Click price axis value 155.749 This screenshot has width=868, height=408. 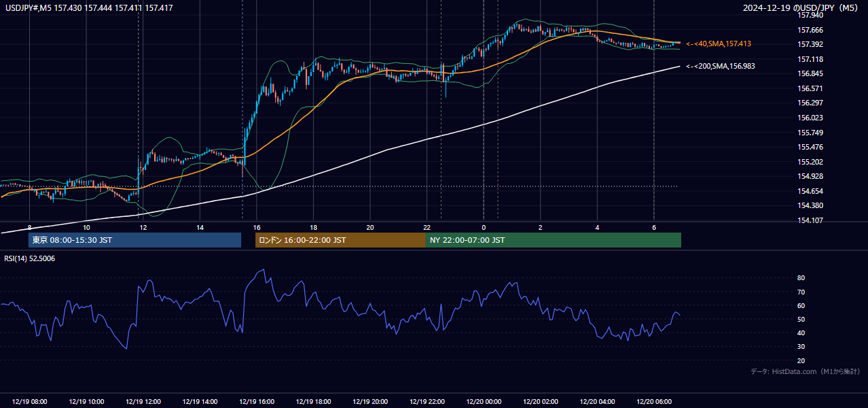(x=810, y=133)
